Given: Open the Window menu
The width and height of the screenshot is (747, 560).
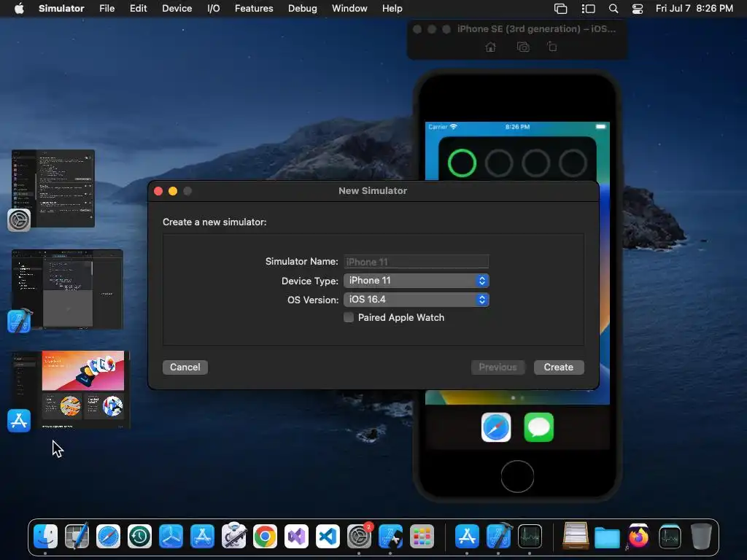Looking at the screenshot, I should coord(349,9).
